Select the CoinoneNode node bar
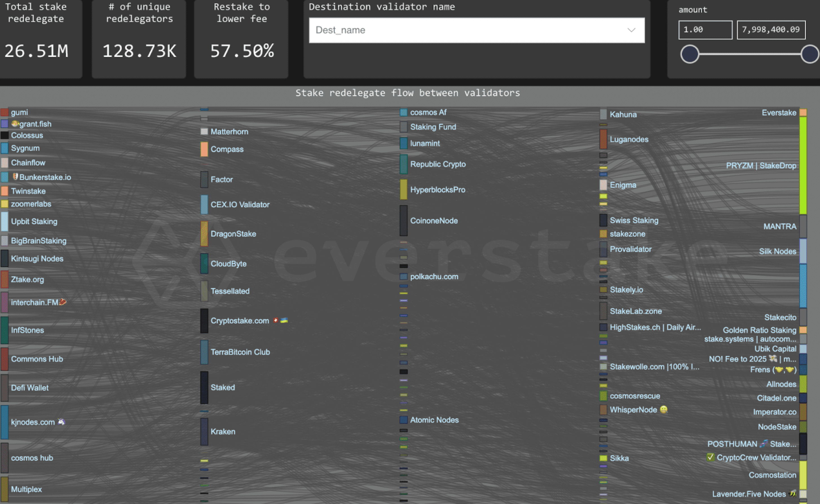 pos(404,220)
